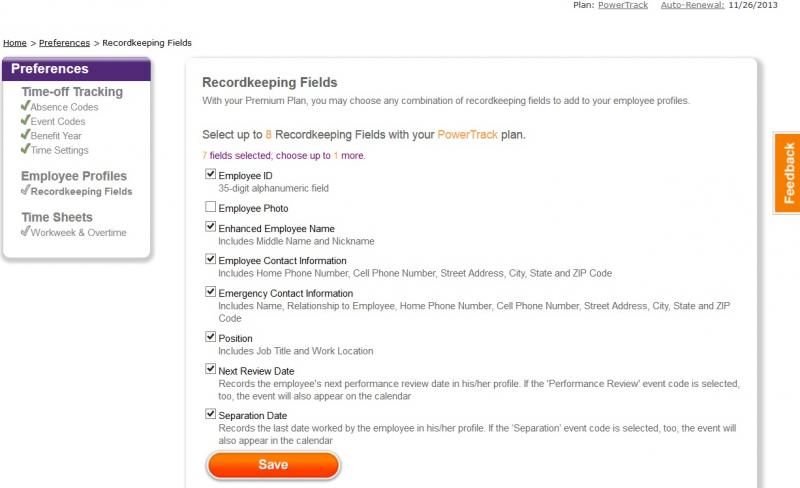Screen dimensions: 800x488
Task: Uncheck the Employee ID checkbox
Action: pos(210,174)
